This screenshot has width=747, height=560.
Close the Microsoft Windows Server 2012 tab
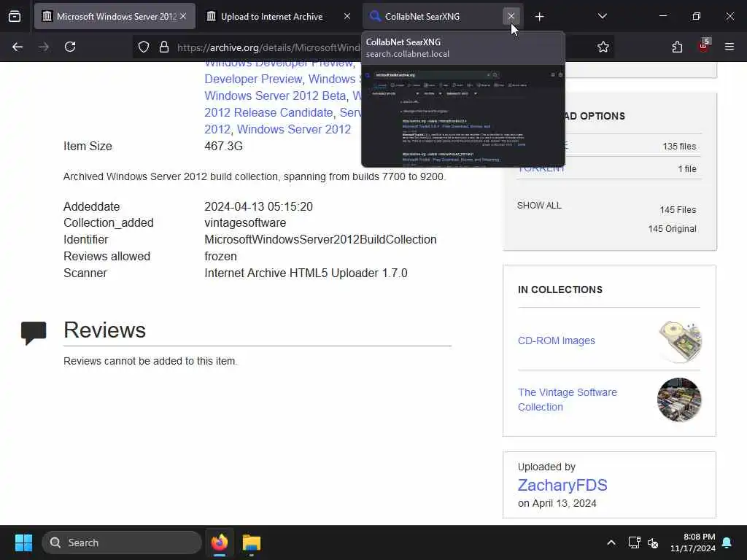pyautogui.click(x=183, y=16)
